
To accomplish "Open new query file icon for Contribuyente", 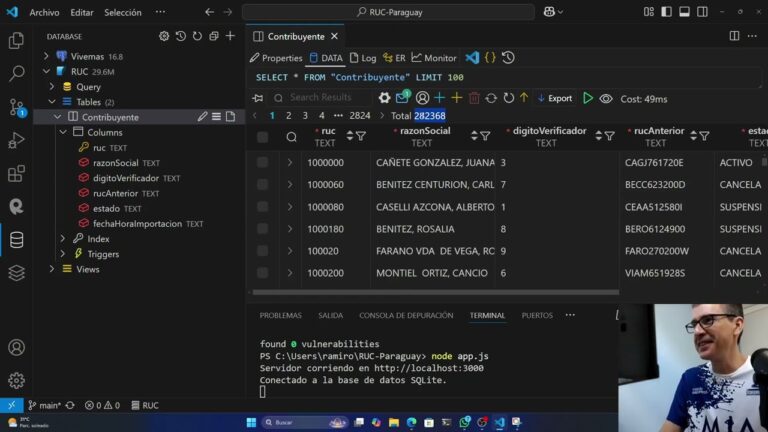I will tap(231, 117).
